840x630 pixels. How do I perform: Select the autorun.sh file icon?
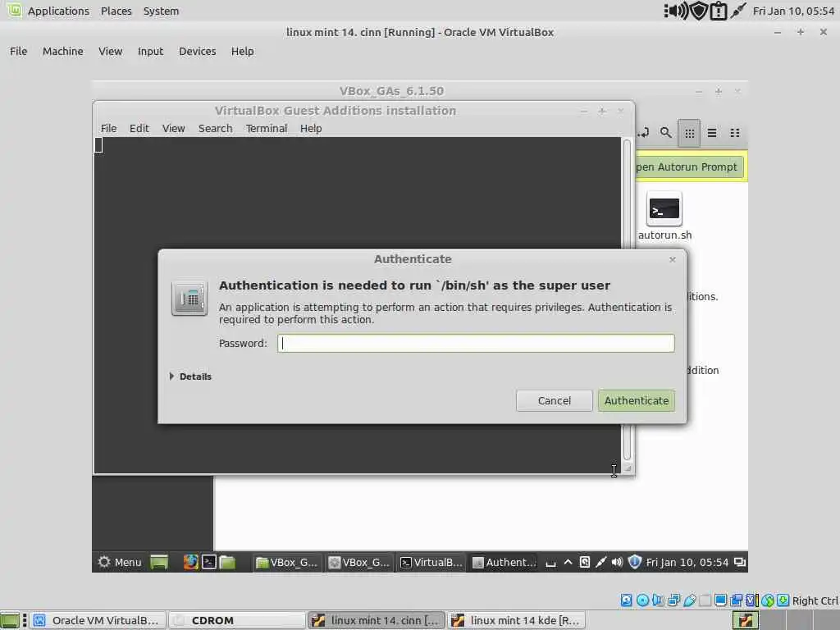664,209
